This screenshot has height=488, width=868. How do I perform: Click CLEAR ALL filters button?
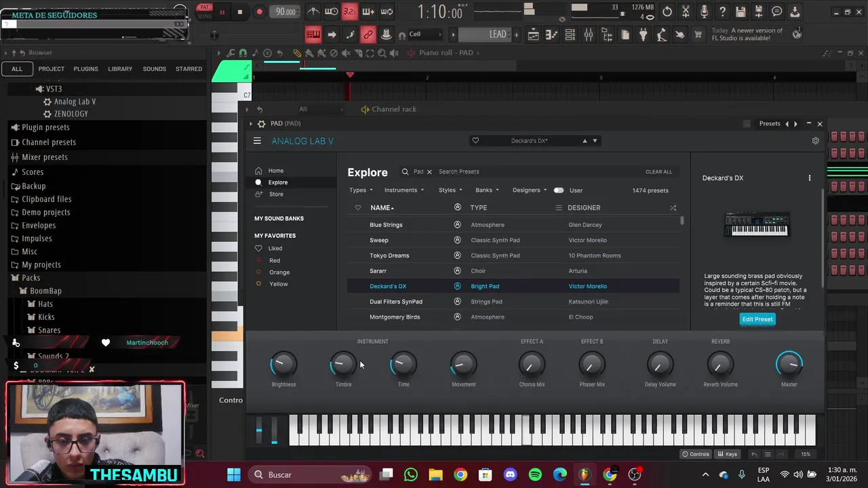pyautogui.click(x=658, y=171)
